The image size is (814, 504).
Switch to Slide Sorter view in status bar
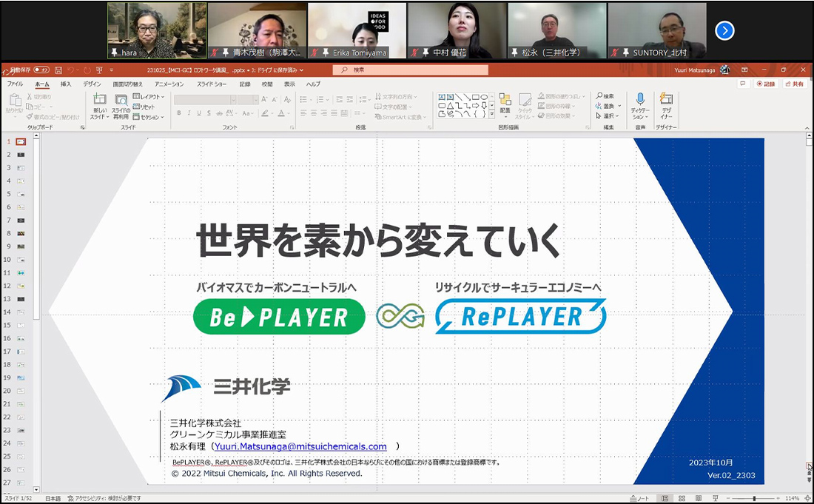[682, 498]
